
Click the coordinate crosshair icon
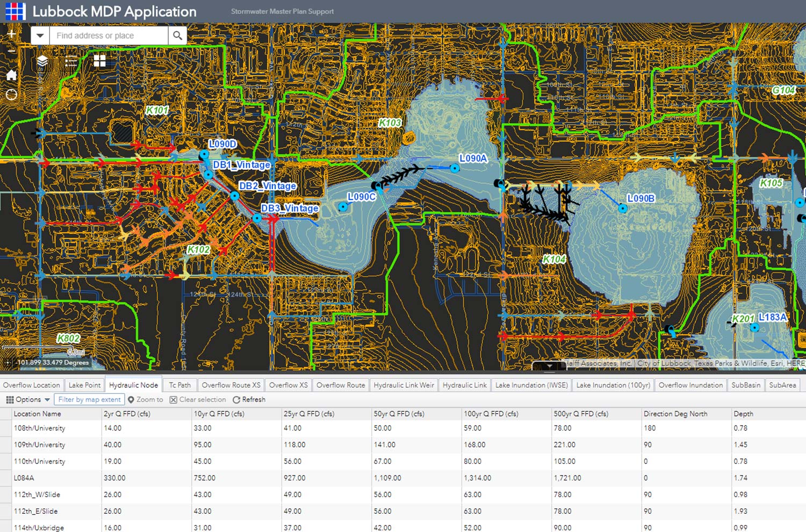[x=9, y=363]
